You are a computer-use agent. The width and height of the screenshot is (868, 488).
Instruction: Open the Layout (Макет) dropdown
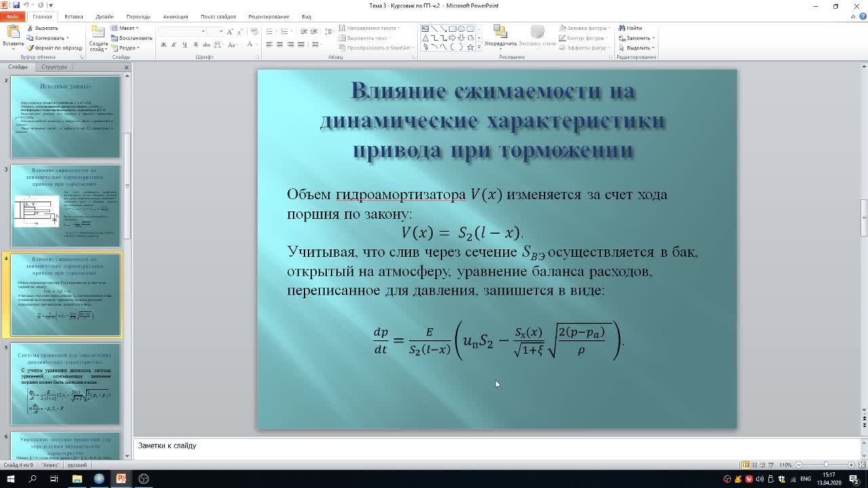pos(125,28)
